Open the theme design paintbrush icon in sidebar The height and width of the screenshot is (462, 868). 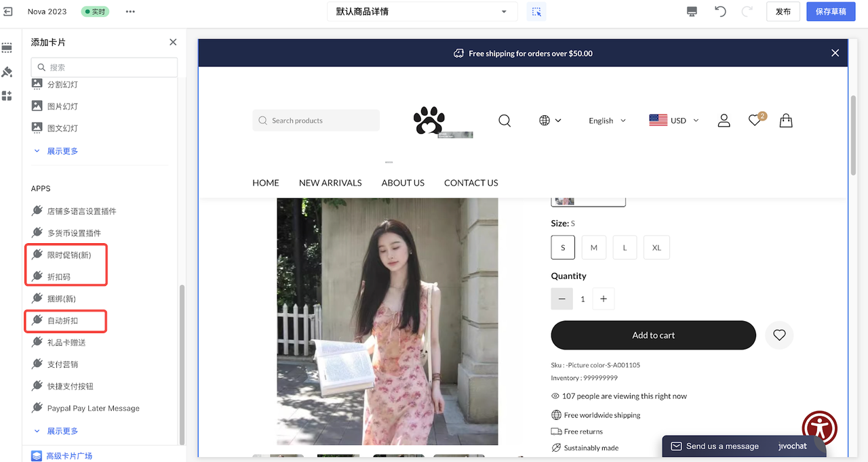click(x=7, y=70)
